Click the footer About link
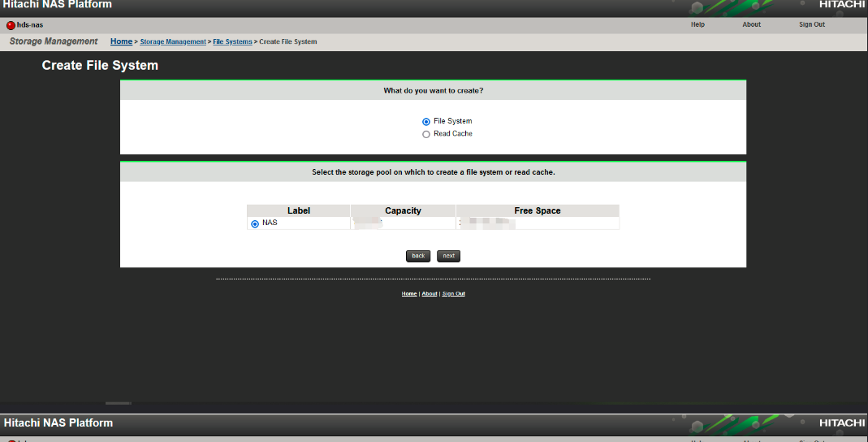This screenshot has height=442, width=868. [430, 293]
